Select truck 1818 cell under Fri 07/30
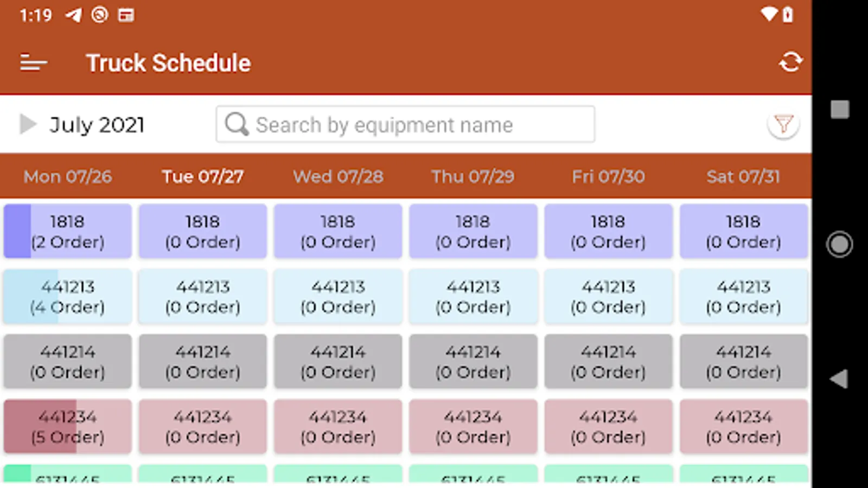This screenshot has width=868, height=488. click(608, 231)
